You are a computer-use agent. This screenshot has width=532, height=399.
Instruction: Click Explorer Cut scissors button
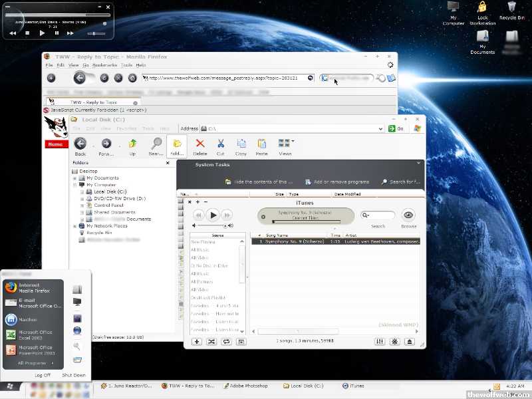tap(221, 146)
